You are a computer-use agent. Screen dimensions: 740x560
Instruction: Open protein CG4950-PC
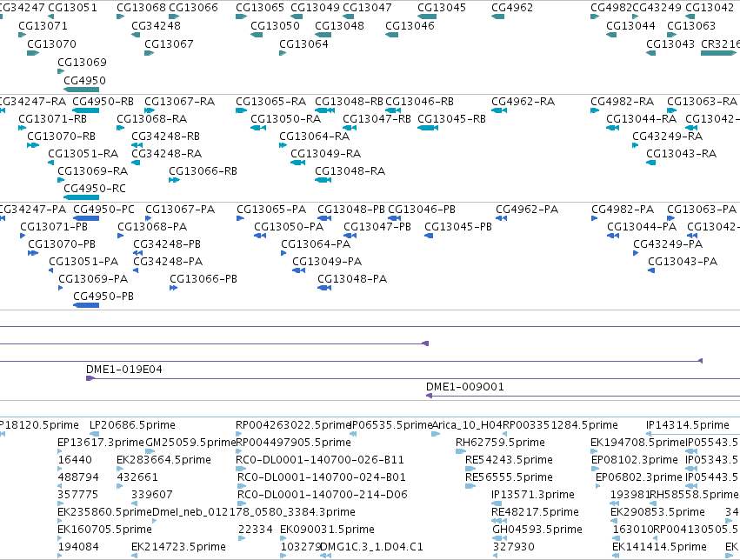coord(103,210)
